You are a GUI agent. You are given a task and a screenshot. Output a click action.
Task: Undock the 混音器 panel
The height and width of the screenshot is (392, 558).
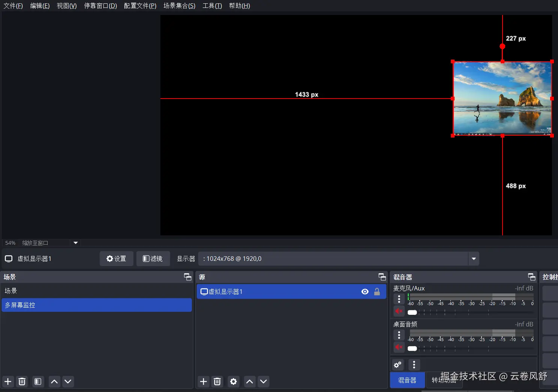click(532, 277)
